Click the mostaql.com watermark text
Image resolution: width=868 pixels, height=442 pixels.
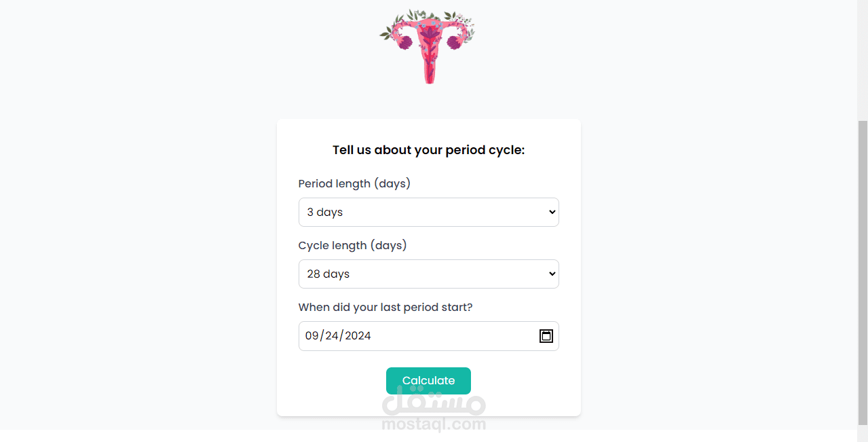tap(434, 425)
